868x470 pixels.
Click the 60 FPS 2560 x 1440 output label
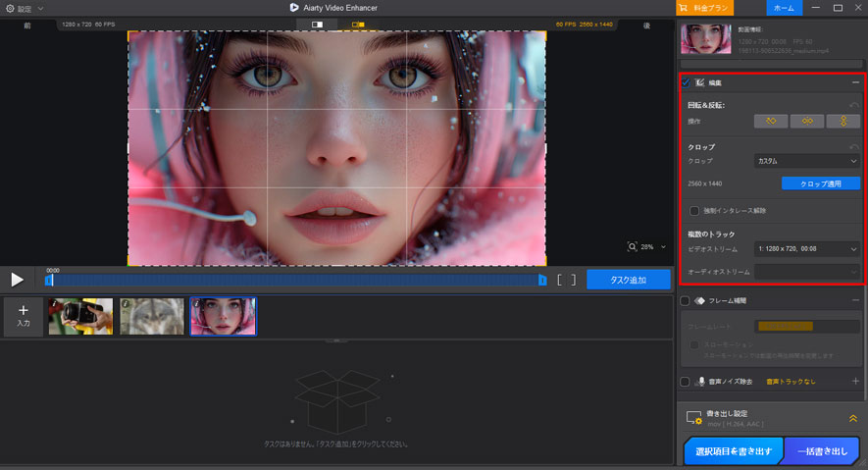point(584,25)
